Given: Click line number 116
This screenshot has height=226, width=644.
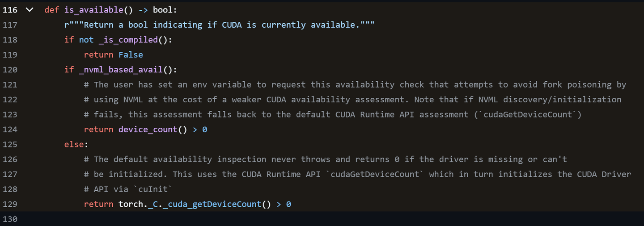Looking at the screenshot, I should pos(10,10).
